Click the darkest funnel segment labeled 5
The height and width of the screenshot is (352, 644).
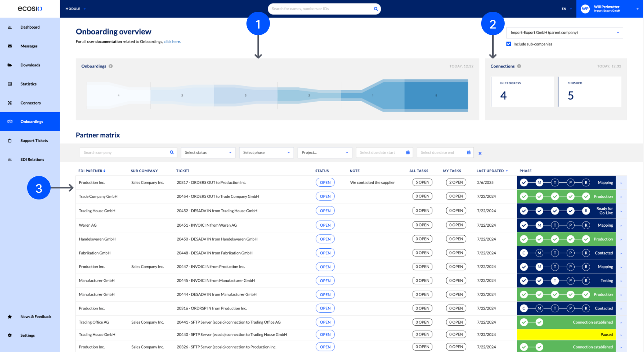[x=436, y=95]
